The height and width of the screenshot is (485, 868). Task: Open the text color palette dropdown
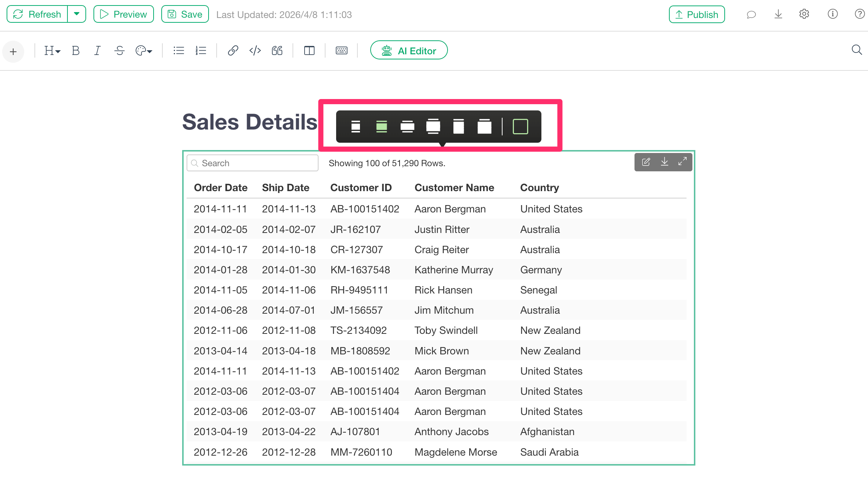144,51
